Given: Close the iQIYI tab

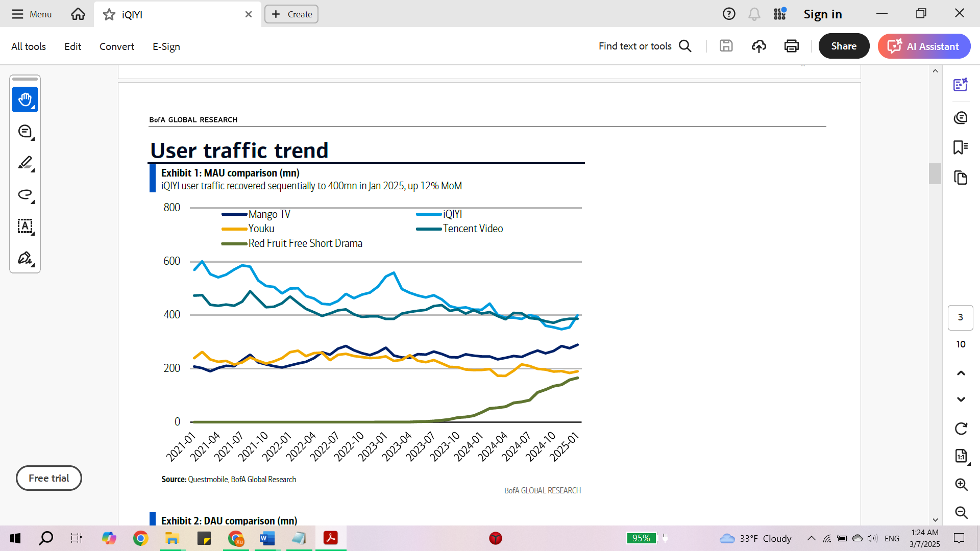Looking at the screenshot, I should (249, 14).
